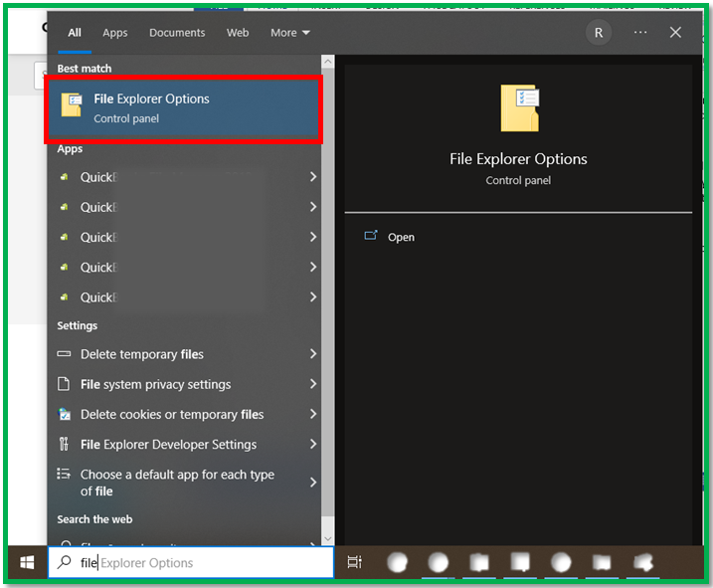
Task: Select Choose a default app for each type of file
Action: pos(184,483)
